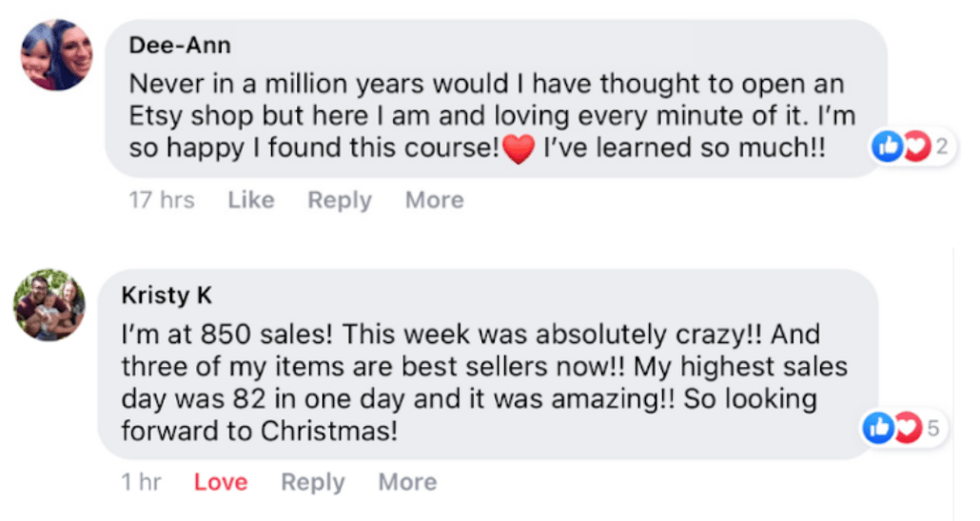980x521 pixels.
Task: Open the Dee-Ann name link
Action: 180,46
